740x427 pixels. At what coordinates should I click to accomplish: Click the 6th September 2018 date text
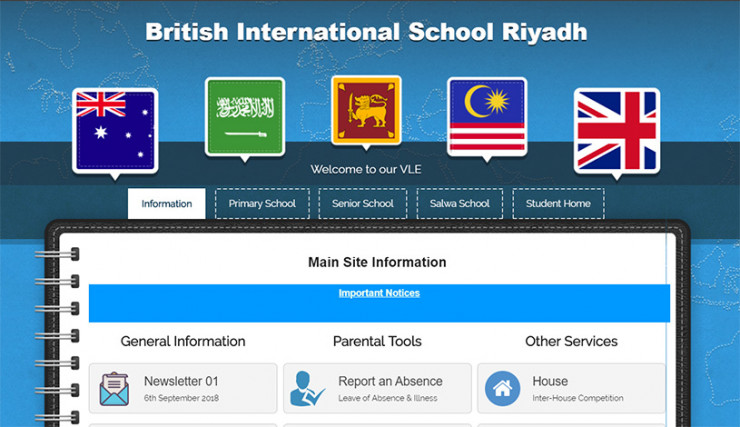pos(181,398)
